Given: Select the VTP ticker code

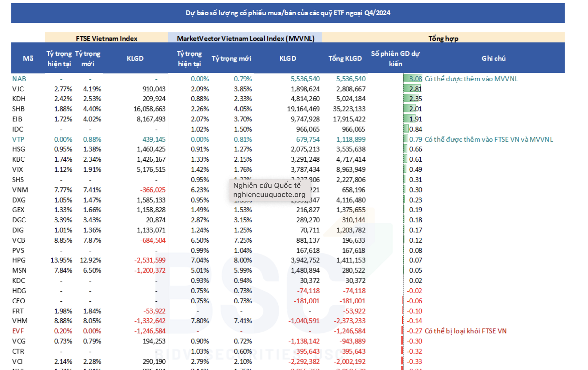Looking at the screenshot, I should (x=18, y=139).
